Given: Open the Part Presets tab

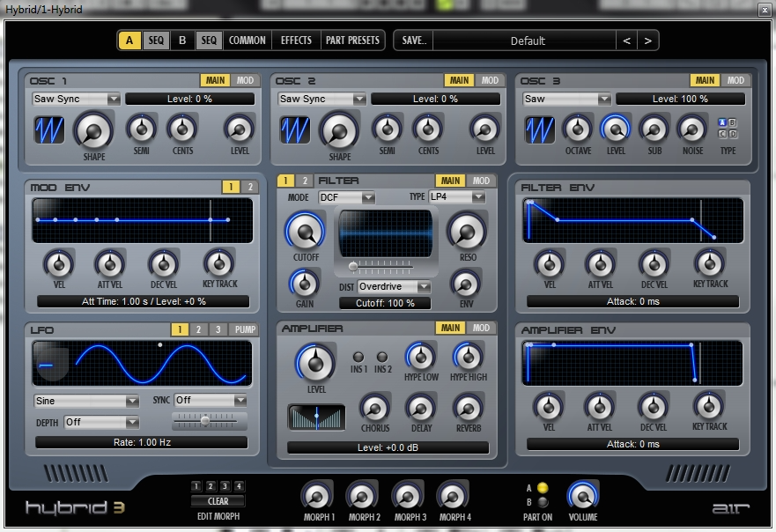Looking at the screenshot, I should [x=352, y=41].
